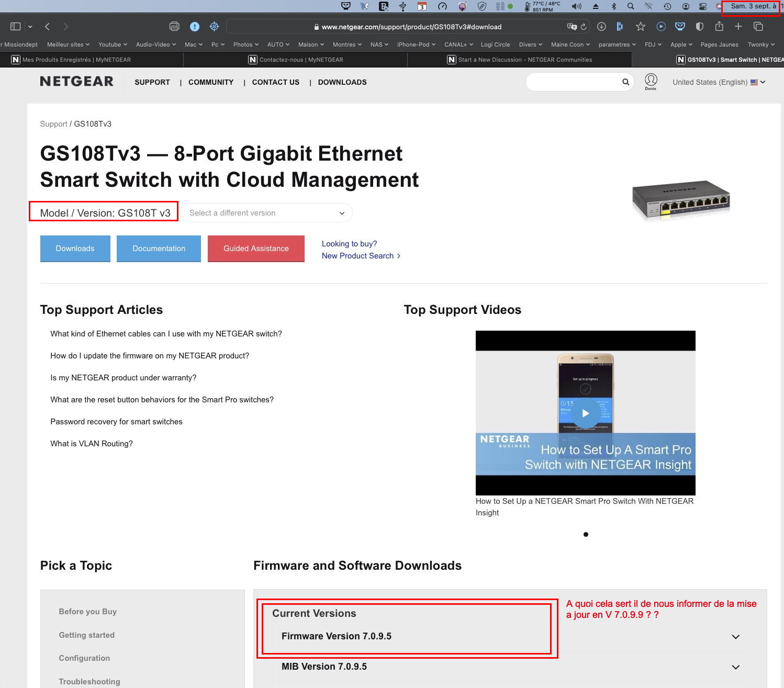The image size is (784, 688).
Task: Click the NETGEAR logo
Action: pos(76,81)
